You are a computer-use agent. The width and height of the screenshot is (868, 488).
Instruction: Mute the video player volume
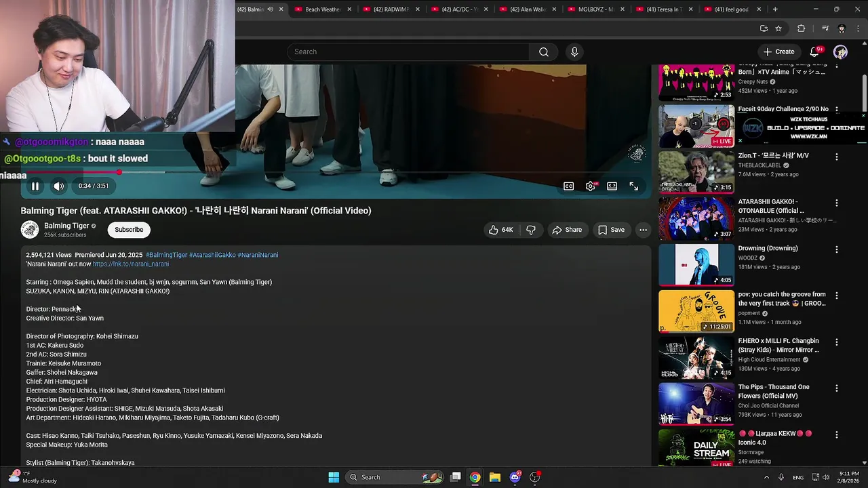(59, 186)
